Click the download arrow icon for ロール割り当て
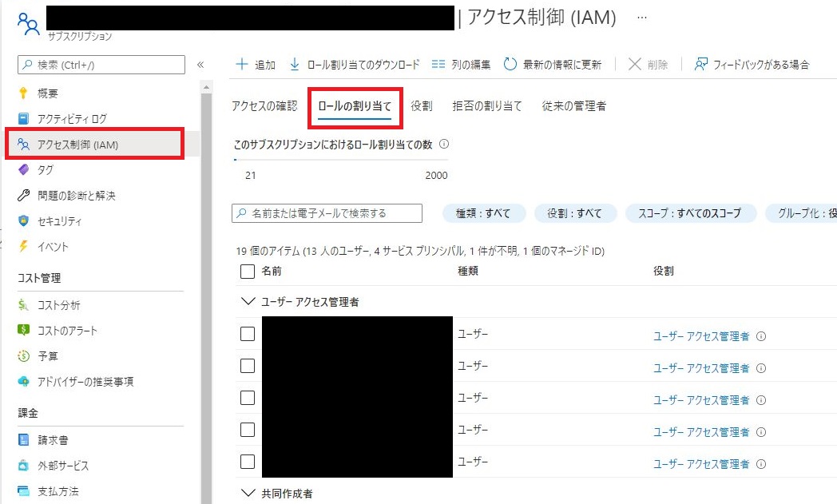837x504 pixels. 294,64
